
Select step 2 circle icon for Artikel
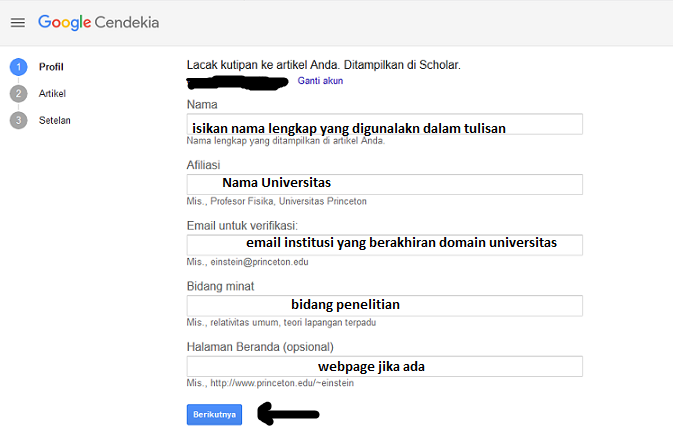[x=18, y=94]
